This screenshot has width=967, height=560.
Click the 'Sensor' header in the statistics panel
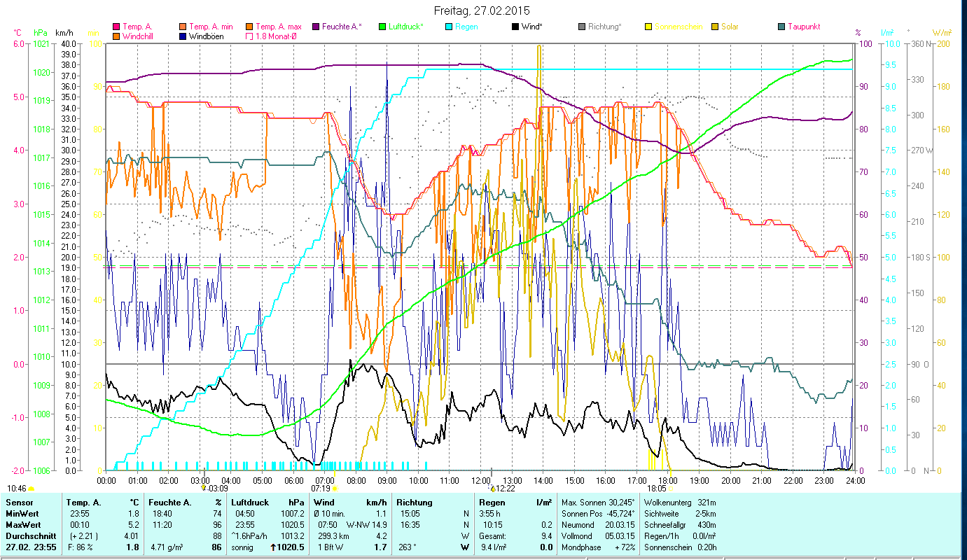click(19, 503)
